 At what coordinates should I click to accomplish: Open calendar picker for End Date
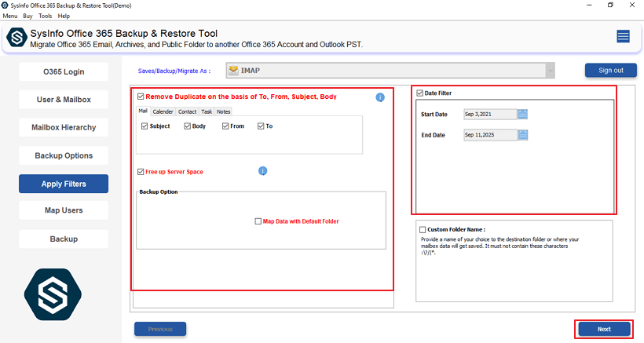523,134
